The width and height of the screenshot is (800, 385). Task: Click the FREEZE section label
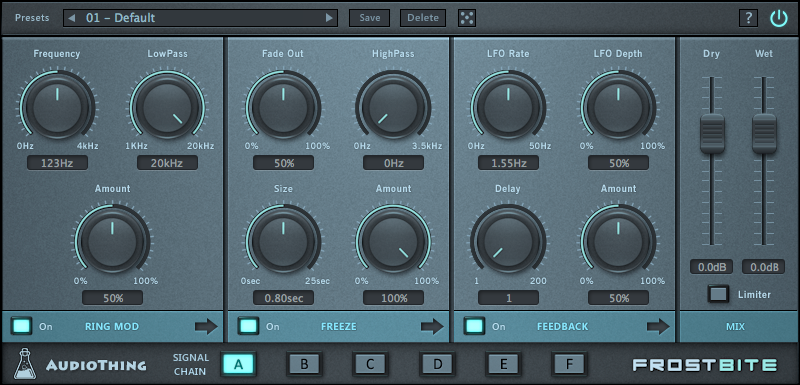[339, 326]
